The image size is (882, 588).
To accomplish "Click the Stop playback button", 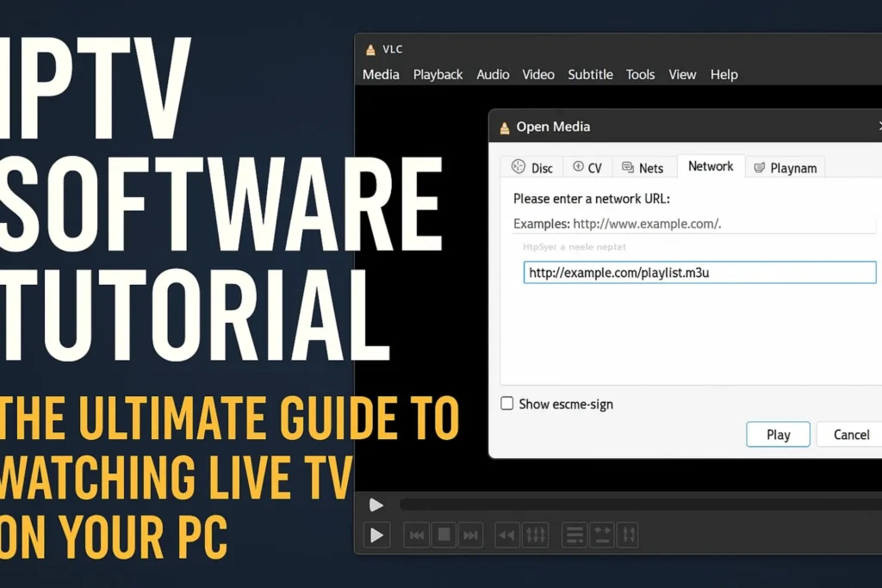I will tap(444, 535).
